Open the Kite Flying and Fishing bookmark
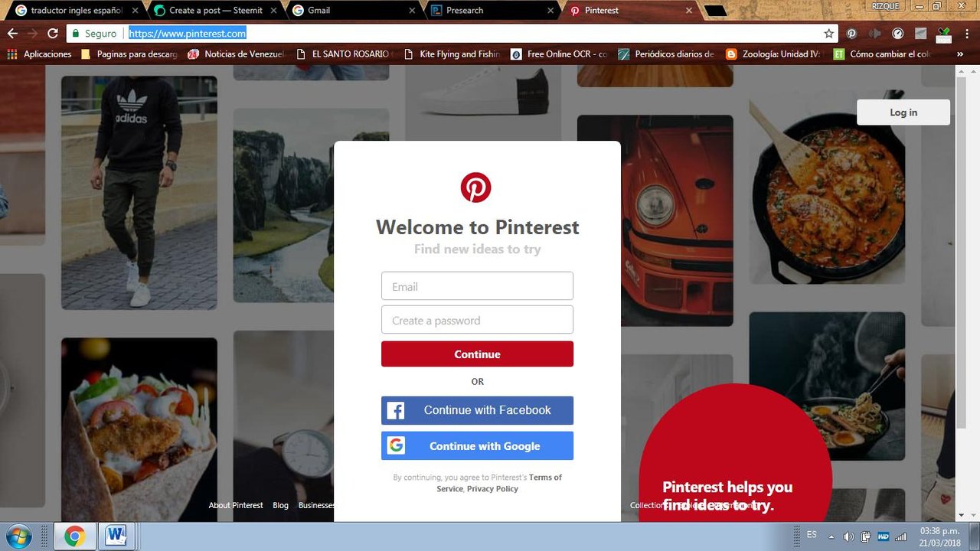 coord(452,54)
